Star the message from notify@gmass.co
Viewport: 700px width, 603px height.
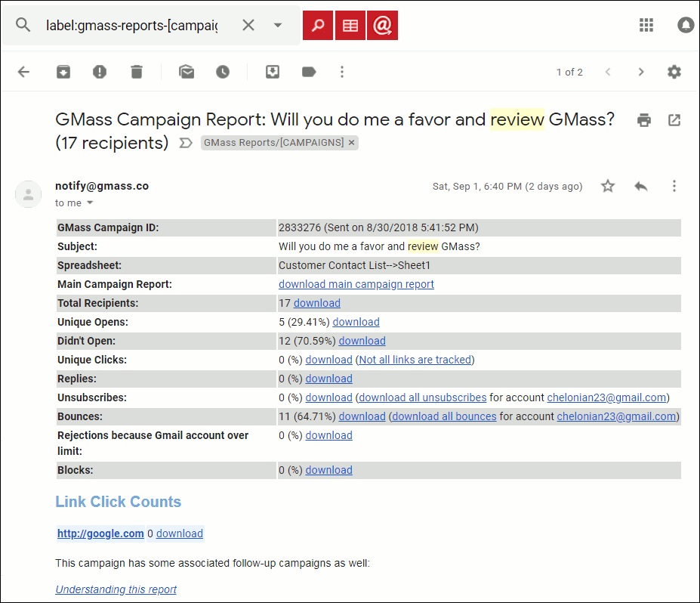pos(608,186)
